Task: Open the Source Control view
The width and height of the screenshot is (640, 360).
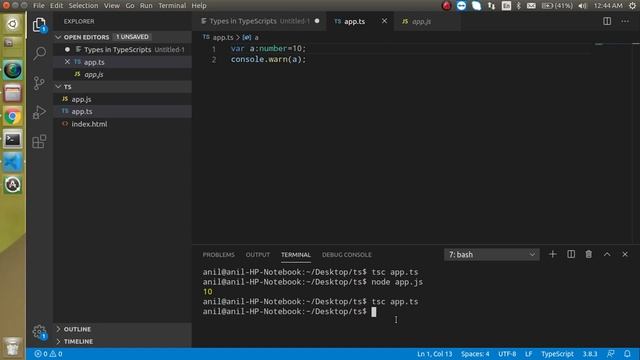Action: pos(39,83)
